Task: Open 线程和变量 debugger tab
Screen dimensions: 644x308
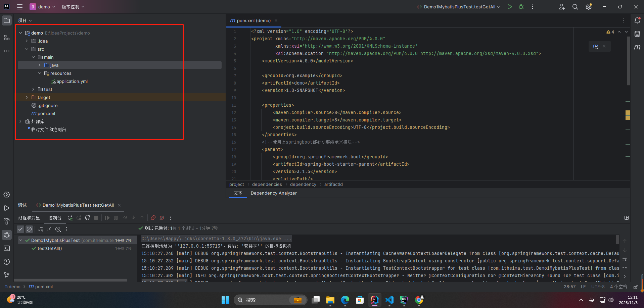Action: pos(29,218)
